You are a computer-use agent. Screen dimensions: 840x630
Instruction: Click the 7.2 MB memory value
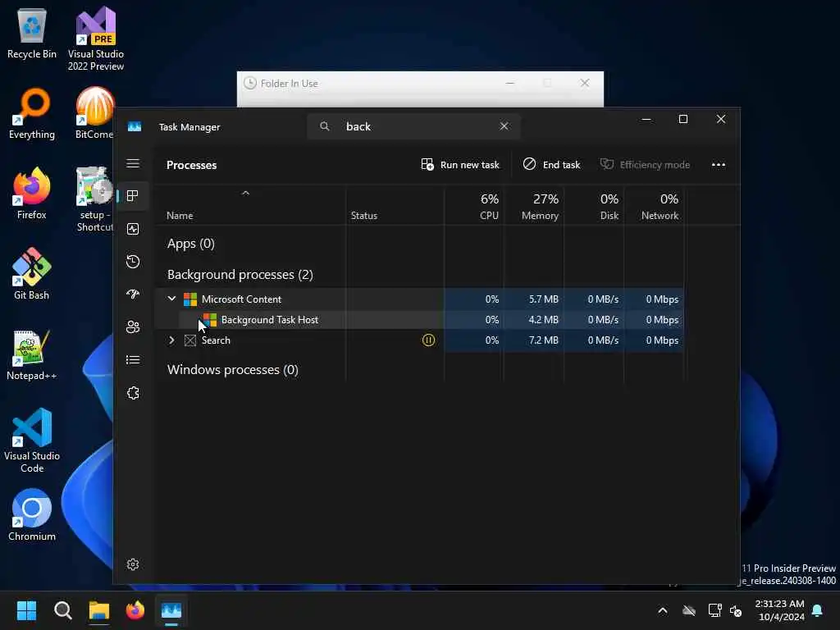click(x=543, y=340)
